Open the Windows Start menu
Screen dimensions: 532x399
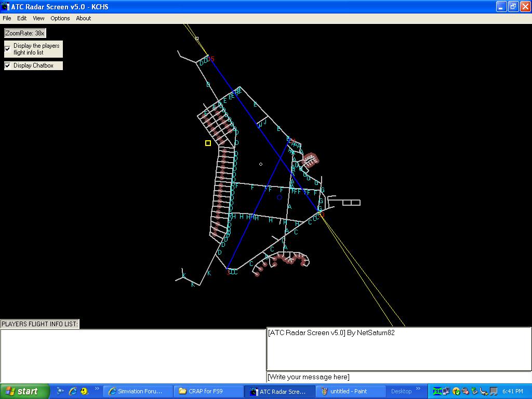point(25,391)
